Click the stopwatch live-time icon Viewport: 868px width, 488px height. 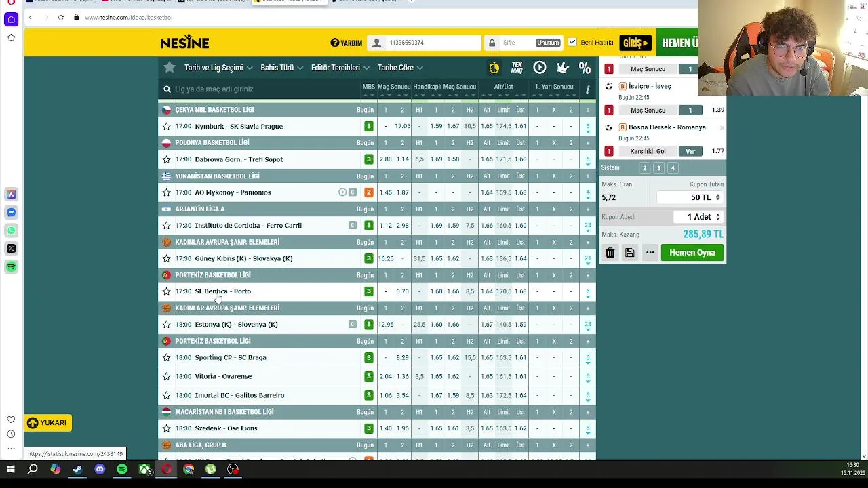[x=494, y=67]
